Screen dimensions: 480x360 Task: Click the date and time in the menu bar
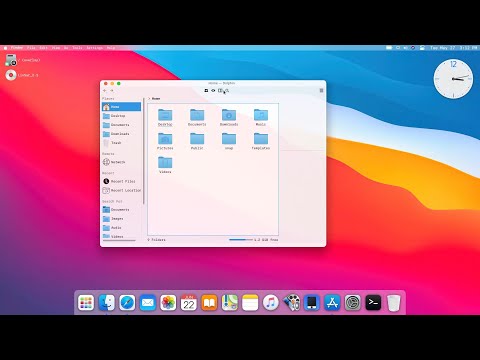pyautogui.click(x=454, y=48)
